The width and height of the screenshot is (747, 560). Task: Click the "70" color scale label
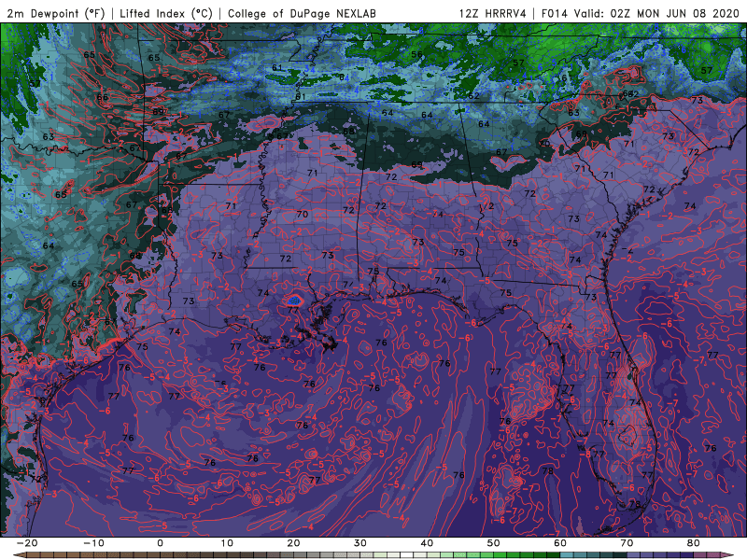pyautogui.click(x=627, y=543)
